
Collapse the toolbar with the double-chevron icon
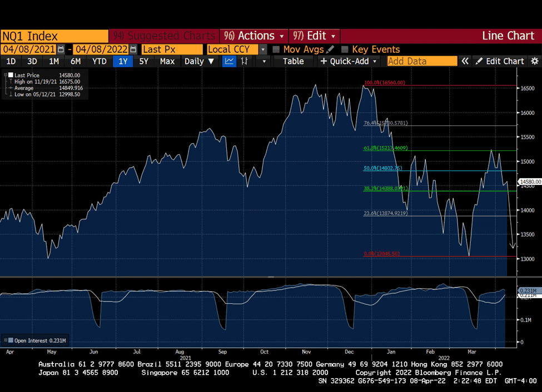(x=465, y=61)
